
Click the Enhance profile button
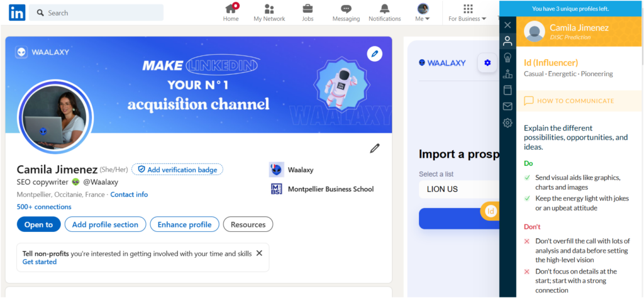pos(184,224)
